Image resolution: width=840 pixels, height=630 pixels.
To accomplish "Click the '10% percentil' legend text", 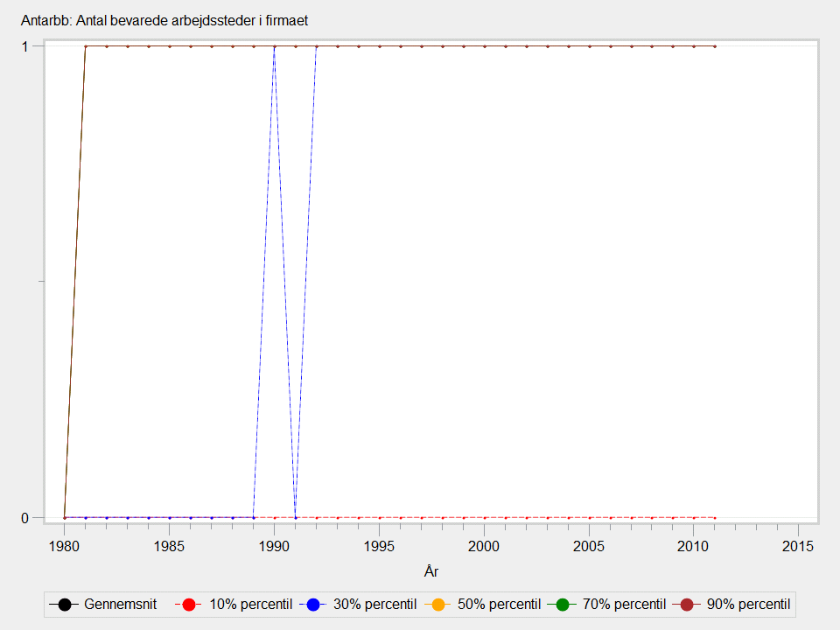I will pyautogui.click(x=249, y=605).
